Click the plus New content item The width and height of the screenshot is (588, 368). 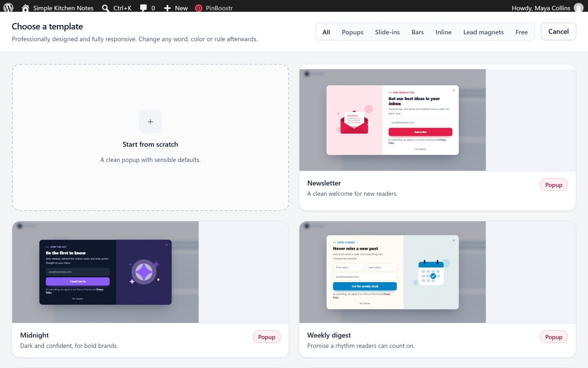pos(176,8)
